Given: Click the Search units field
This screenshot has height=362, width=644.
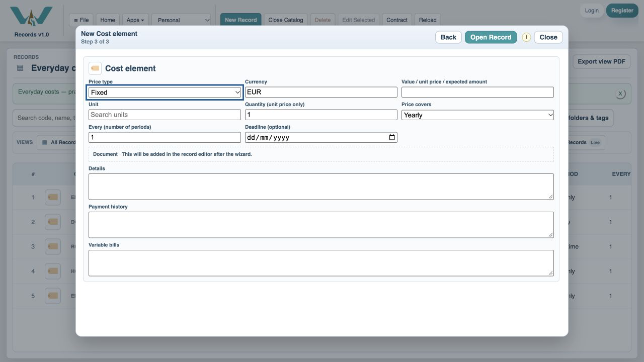Looking at the screenshot, I should coord(165,115).
